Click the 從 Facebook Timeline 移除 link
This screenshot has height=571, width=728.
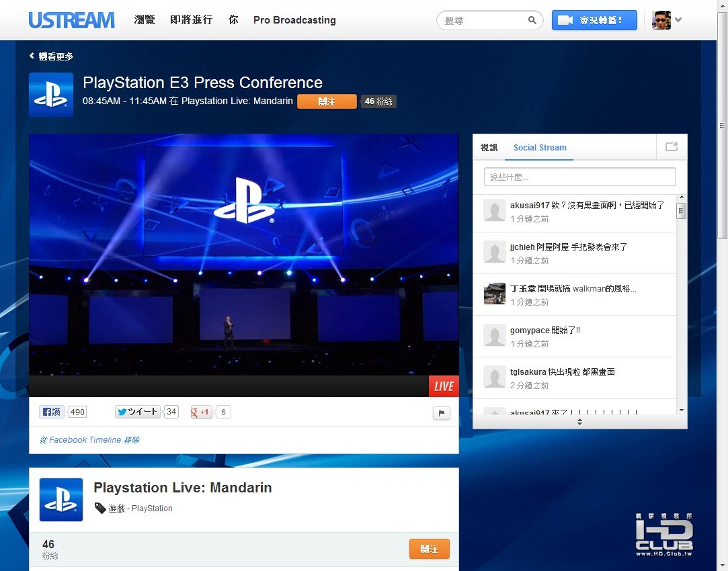(89, 440)
